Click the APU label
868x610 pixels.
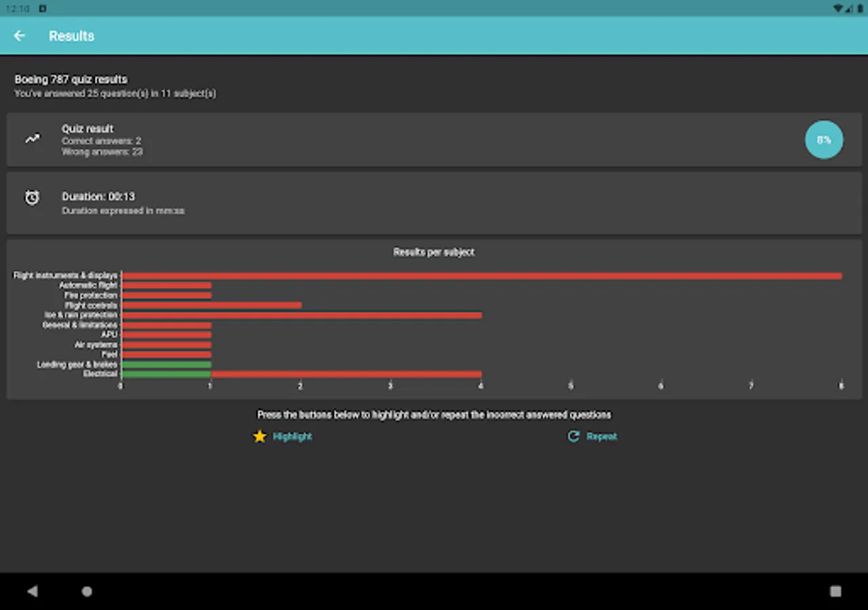(109, 335)
